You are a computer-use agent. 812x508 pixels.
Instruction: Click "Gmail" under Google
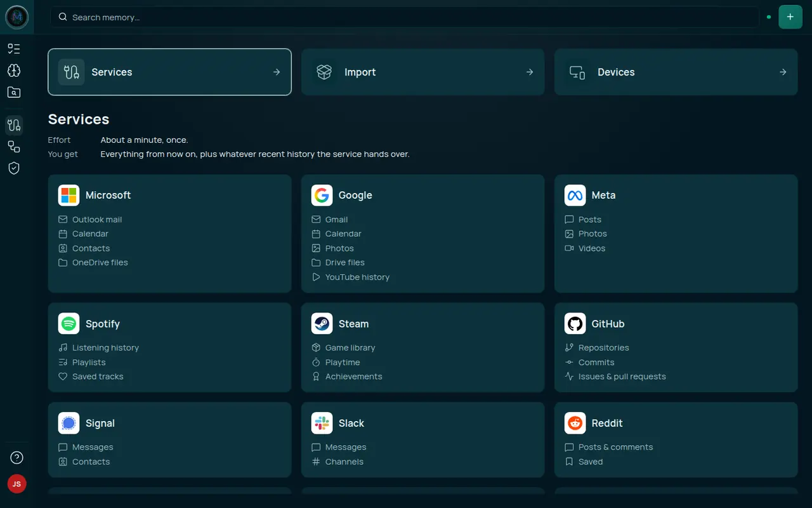click(x=337, y=220)
